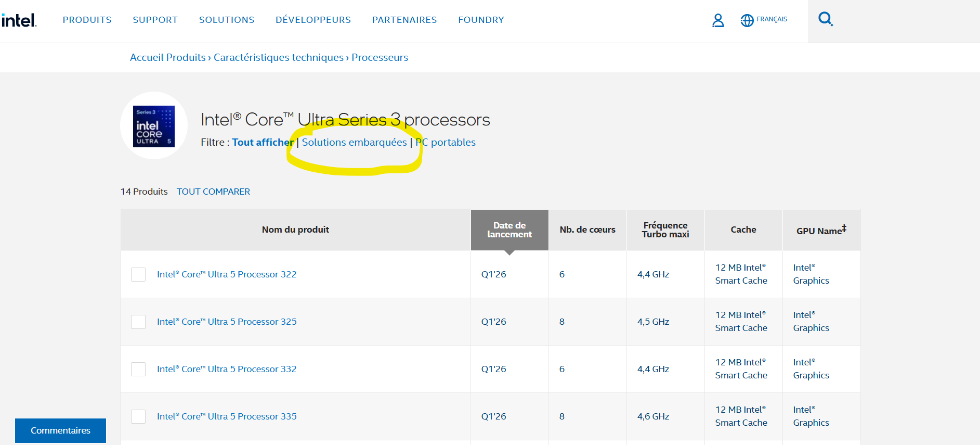Click TOUT COMPARER link

tap(213, 192)
